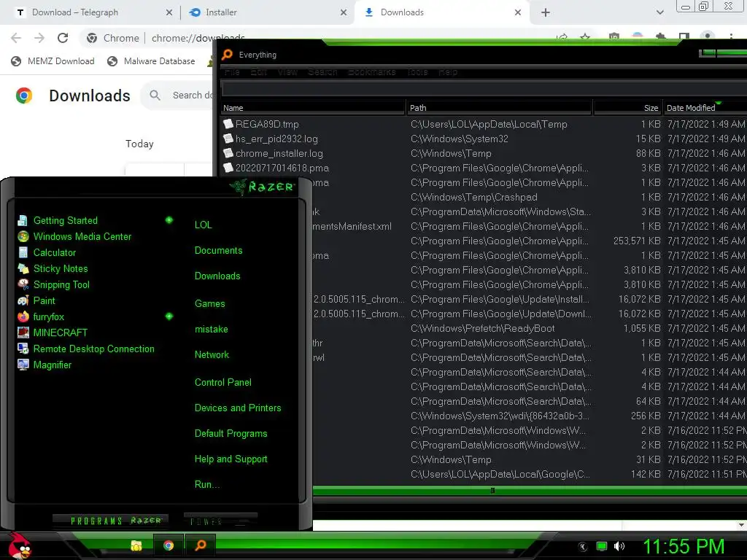Open the Edit menu in Everything
This screenshot has width=747, height=560.
click(259, 72)
